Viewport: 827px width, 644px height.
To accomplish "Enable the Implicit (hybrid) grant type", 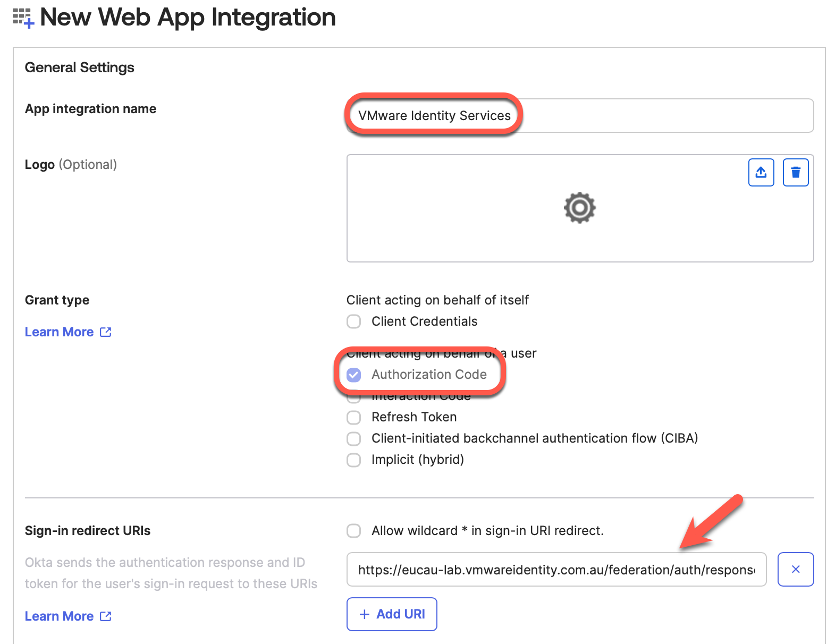I will pos(353,460).
